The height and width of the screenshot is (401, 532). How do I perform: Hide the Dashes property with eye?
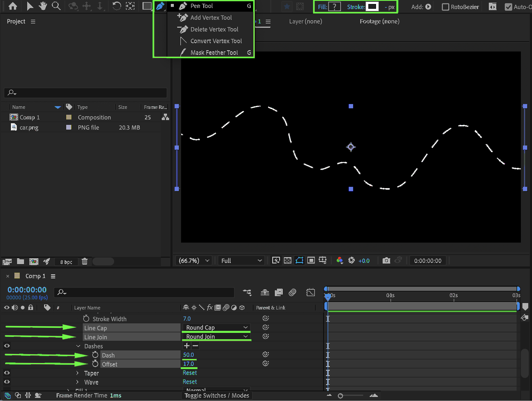click(x=7, y=346)
